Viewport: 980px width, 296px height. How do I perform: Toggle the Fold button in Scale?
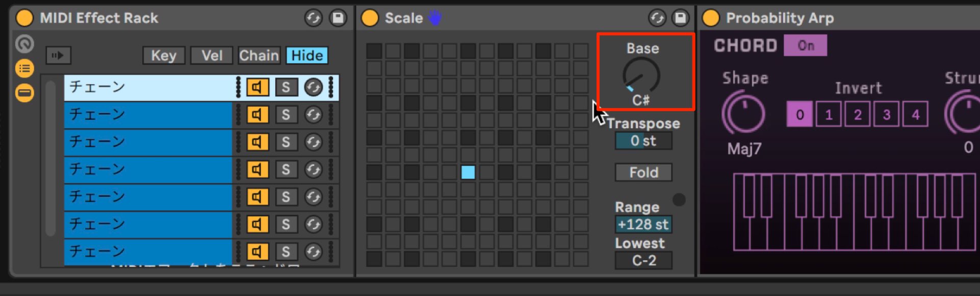point(643,172)
